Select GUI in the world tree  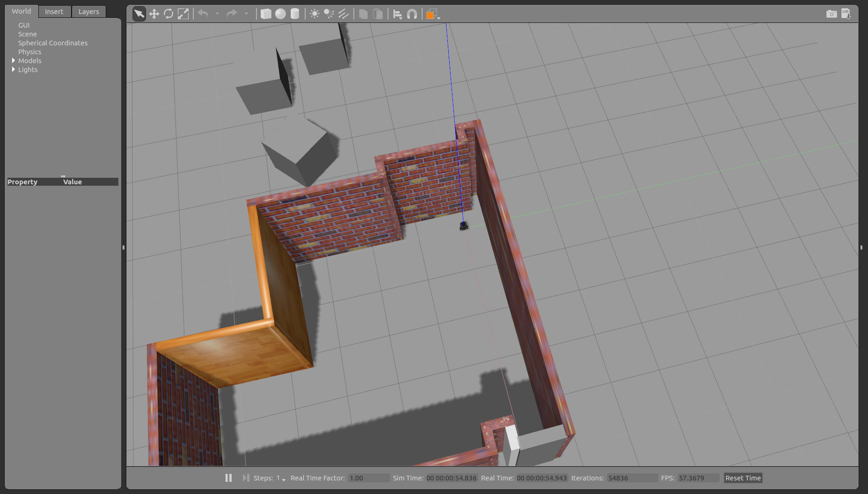(24, 25)
